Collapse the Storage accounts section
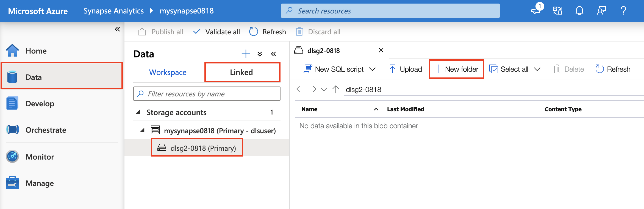 tap(138, 112)
